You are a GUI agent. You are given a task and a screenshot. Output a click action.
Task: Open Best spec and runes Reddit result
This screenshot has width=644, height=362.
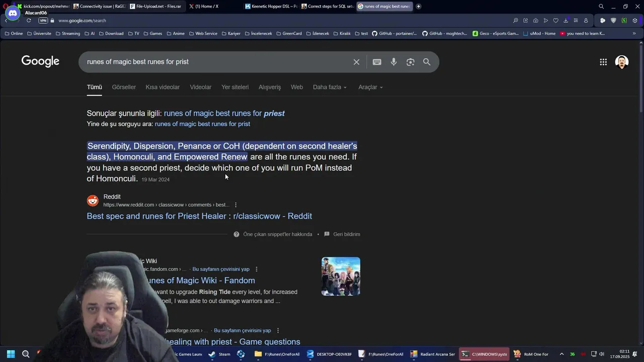pyautogui.click(x=199, y=216)
